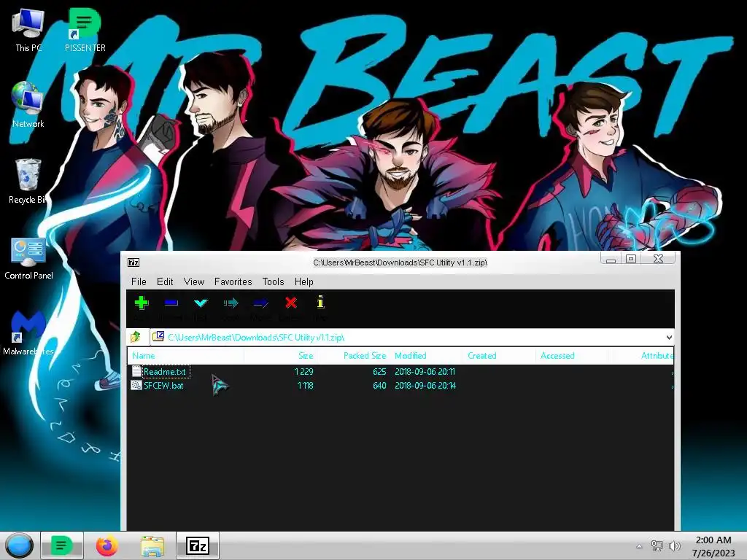Image resolution: width=747 pixels, height=560 pixels.
Task: Launch Firefox from the taskbar
Action: [107, 545]
